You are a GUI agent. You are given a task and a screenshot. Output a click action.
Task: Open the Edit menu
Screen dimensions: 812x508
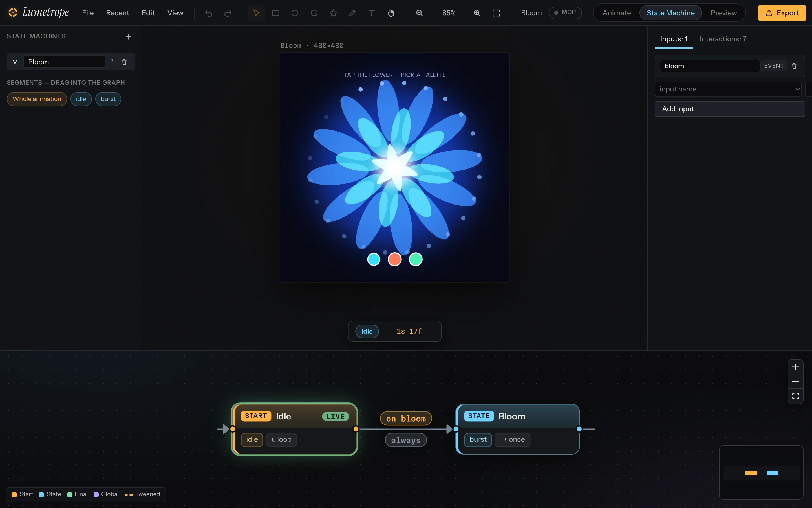[148, 13]
